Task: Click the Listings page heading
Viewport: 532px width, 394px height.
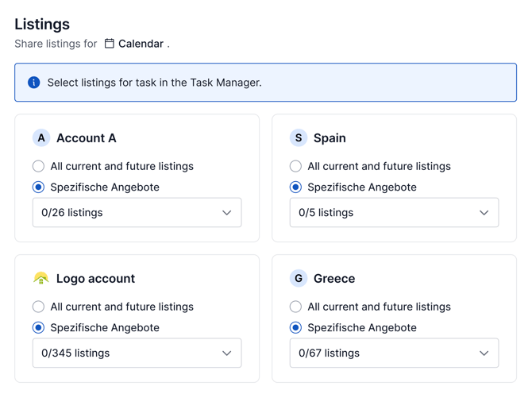Action: point(42,25)
